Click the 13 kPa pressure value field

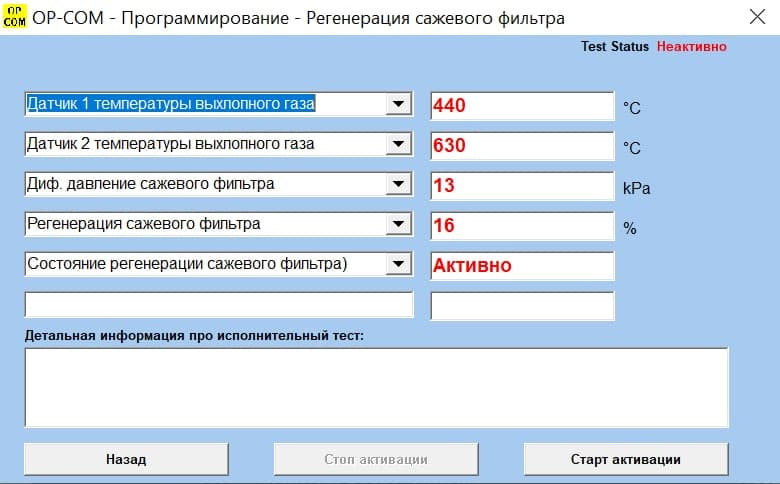click(x=522, y=186)
